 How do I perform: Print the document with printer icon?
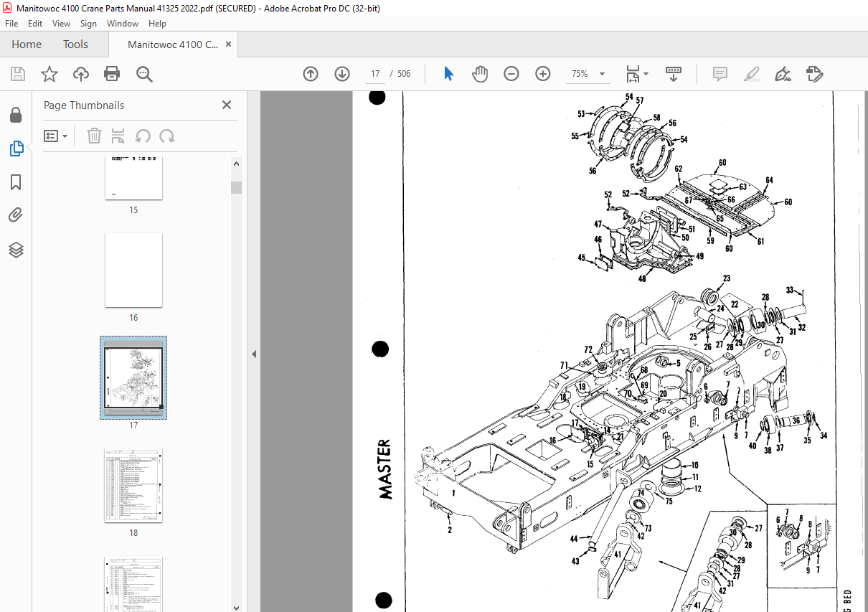pos(112,74)
